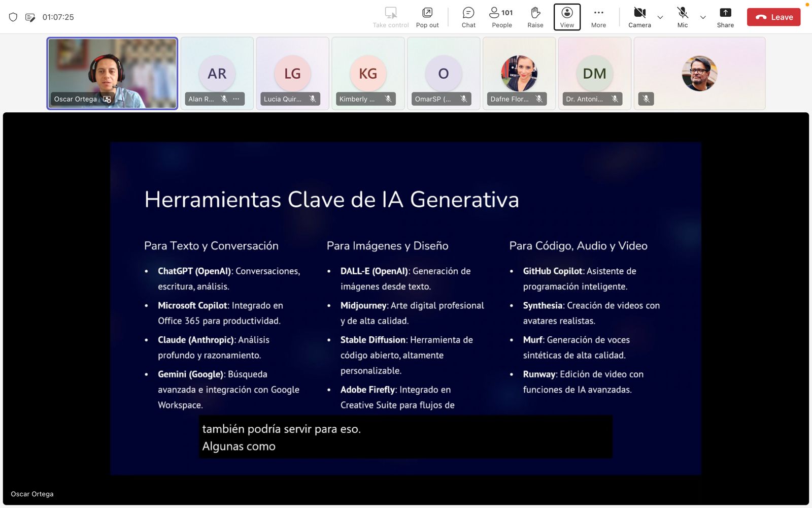Raise your hand in the meeting

[x=535, y=17]
